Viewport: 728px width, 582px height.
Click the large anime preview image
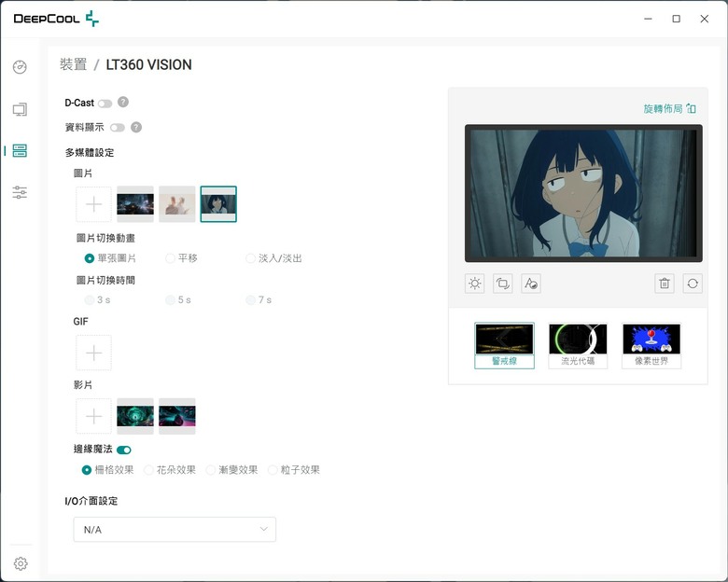coord(583,193)
